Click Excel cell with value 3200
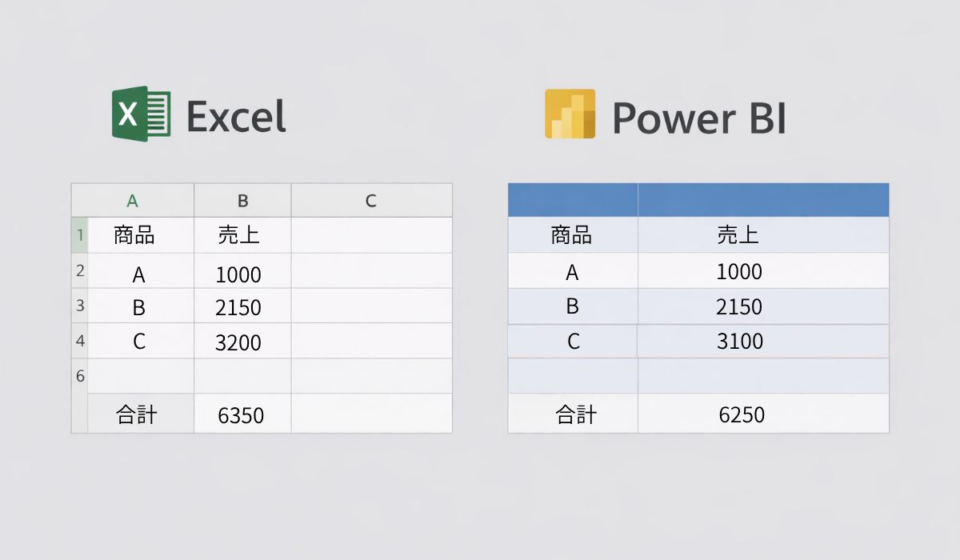This screenshot has height=560, width=960. [242, 341]
